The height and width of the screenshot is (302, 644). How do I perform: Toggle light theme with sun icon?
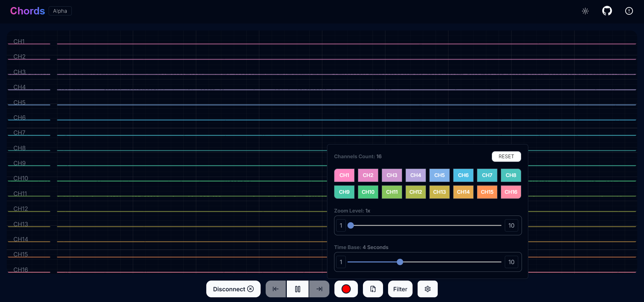[x=585, y=11]
